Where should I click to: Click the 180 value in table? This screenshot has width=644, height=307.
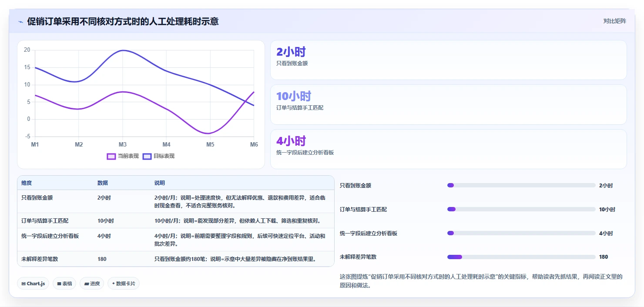click(102, 259)
